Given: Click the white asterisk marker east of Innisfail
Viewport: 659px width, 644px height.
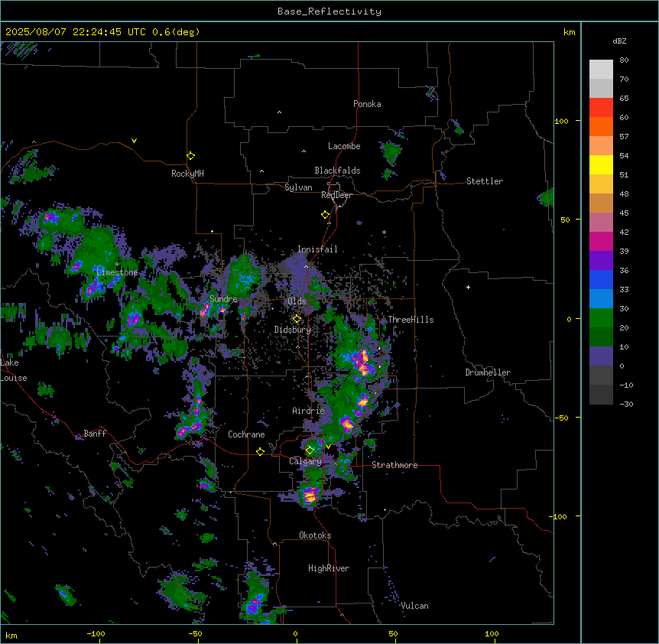Looking at the screenshot, I should 384,233.
